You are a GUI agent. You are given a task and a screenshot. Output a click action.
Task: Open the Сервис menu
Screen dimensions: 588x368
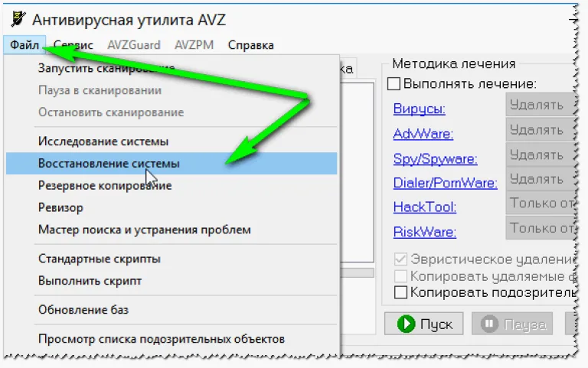[73, 45]
